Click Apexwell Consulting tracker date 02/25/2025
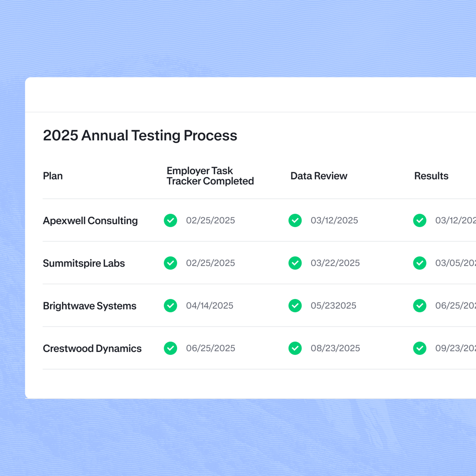476x476 pixels. click(210, 220)
